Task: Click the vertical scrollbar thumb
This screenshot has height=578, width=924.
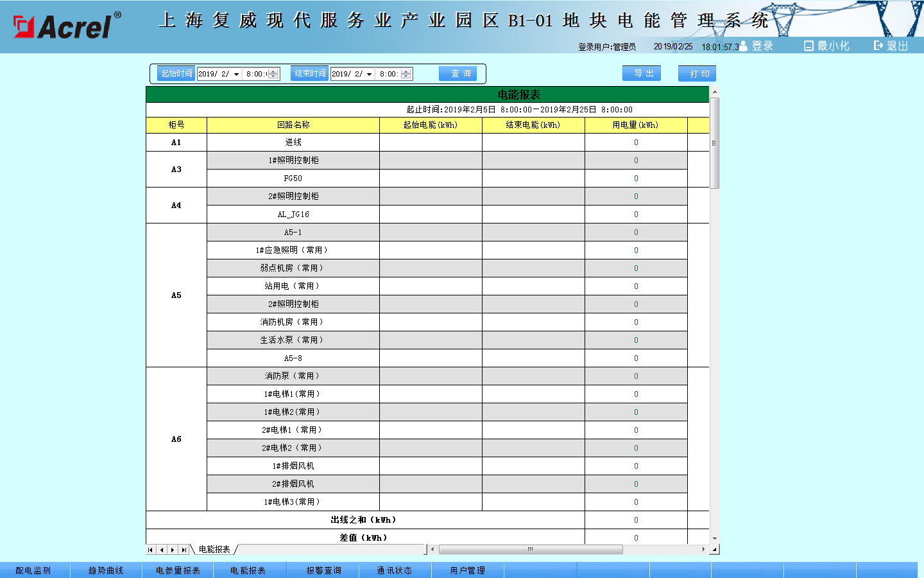Action: point(715,143)
